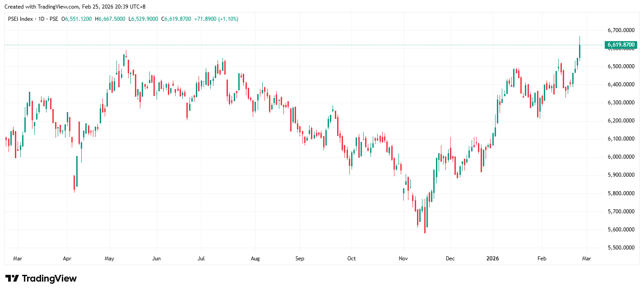The image size is (644, 292).
Task: Click the 6,000.0000 price axis label
Action: pyautogui.click(x=621, y=157)
